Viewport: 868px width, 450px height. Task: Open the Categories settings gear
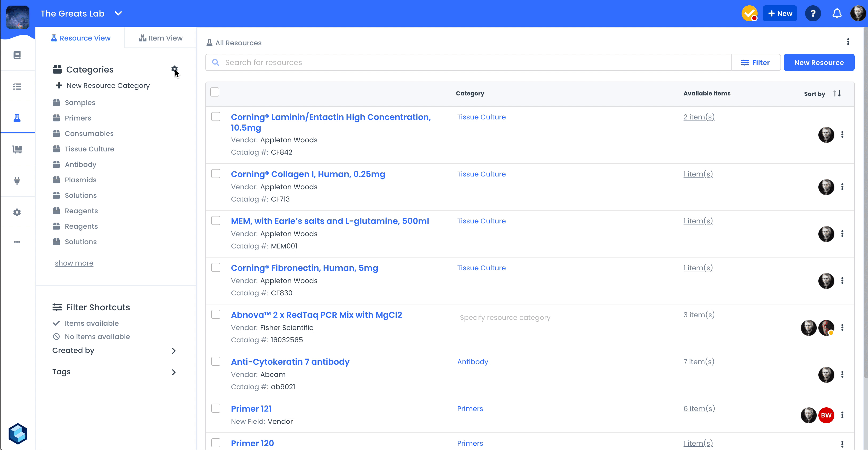[174, 69]
